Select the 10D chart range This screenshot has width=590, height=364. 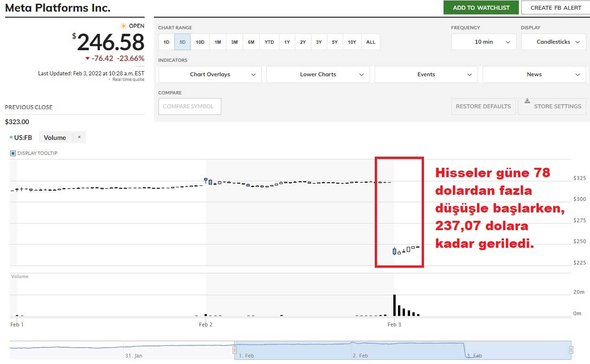(x=200, y=42)
